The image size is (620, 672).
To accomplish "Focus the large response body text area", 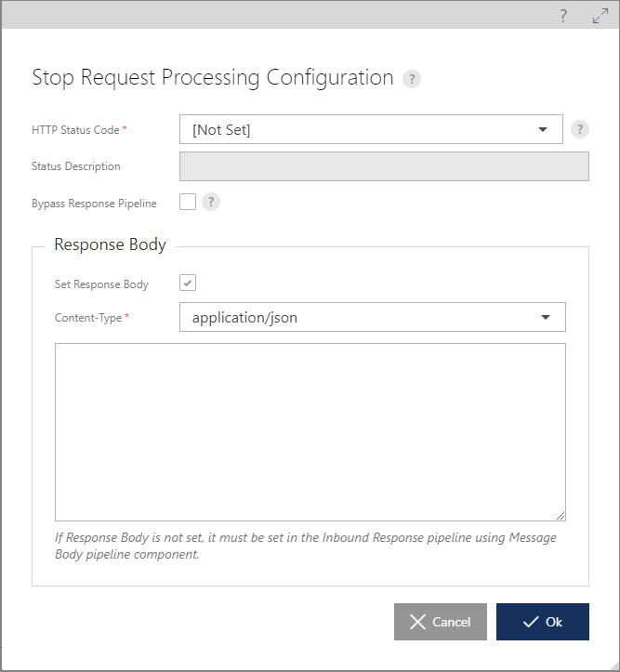I will pyautogui.click(x=310, y=432).
